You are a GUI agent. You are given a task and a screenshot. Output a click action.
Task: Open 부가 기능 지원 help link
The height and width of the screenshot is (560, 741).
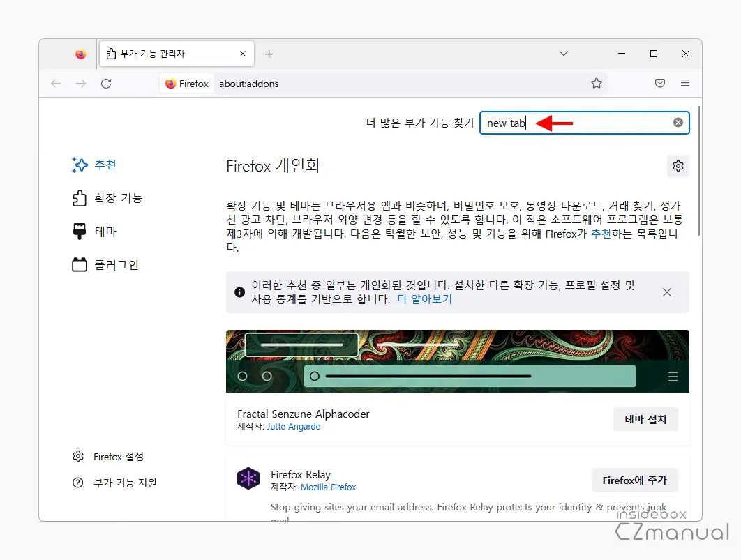pyautogui.click(x=114, y=483)
